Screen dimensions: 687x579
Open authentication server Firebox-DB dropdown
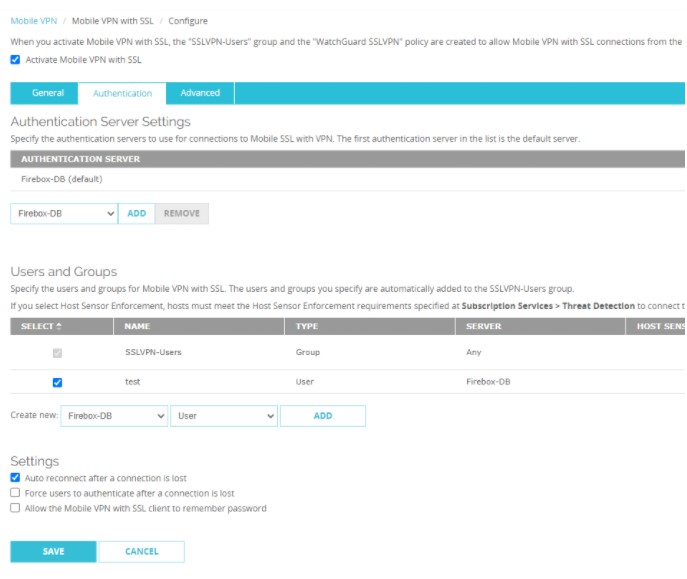(64, 213)
